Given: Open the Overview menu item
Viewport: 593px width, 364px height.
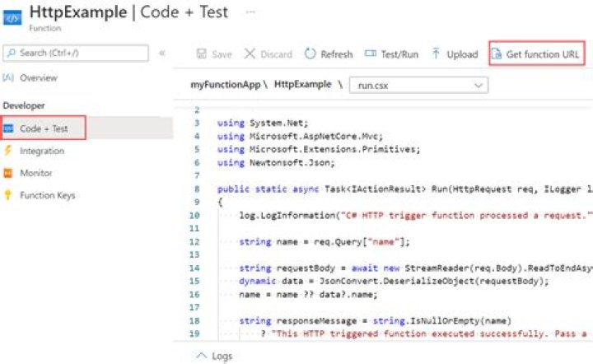Looking at the screenshot, I should pyautogui.click(x=39, y=78).
